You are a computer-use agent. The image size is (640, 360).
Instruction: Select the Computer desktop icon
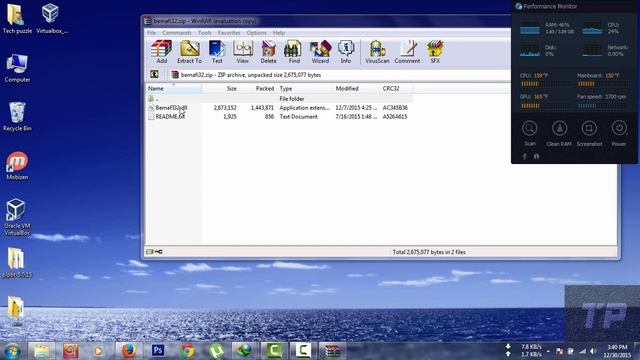point(17,68)
